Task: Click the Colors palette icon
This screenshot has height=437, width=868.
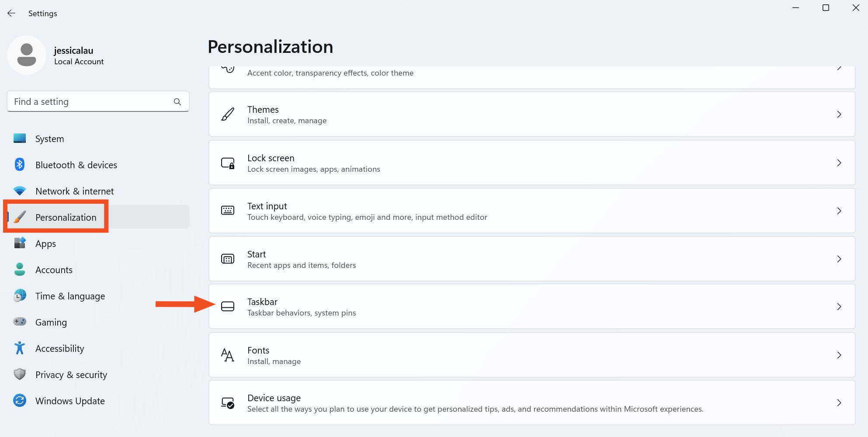Action: (x=228, y=69)
